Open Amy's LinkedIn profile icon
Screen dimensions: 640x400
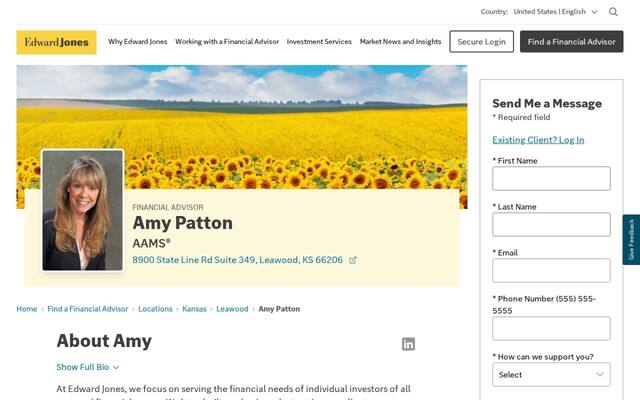pyautogui.click(x=408, y=344)
